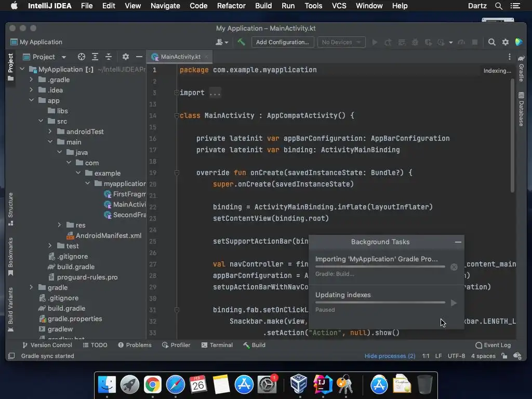Cancel the Gradle import task

(454, 268)
